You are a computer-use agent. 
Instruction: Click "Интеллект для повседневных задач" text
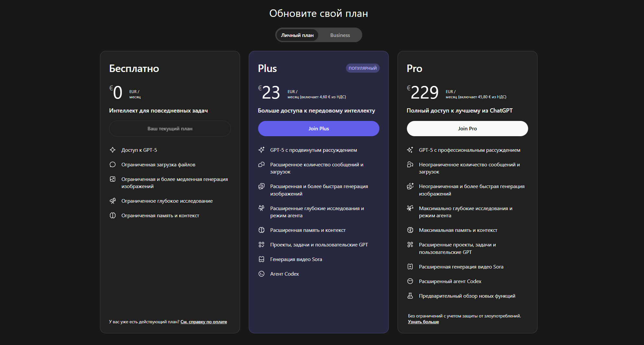pyautogui.click(x=158, y=111)
